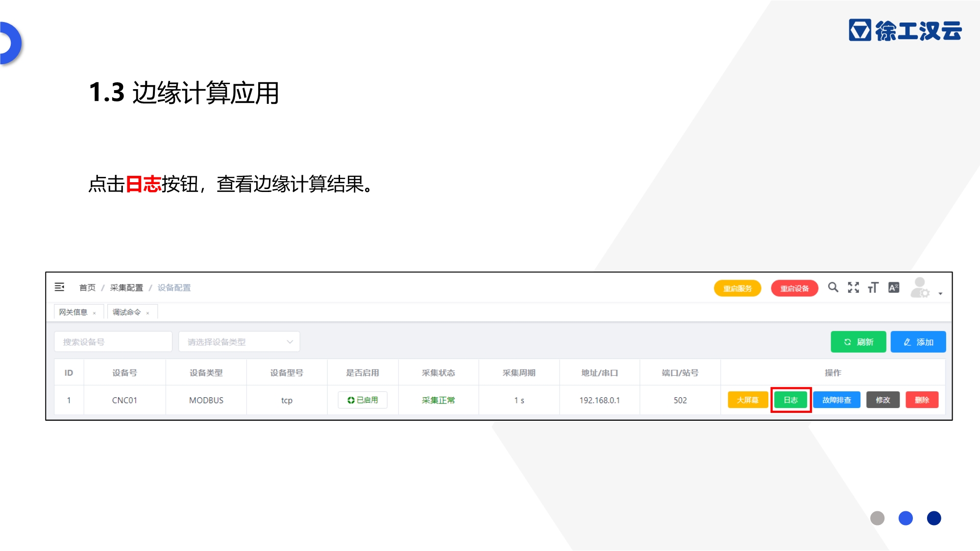Click the 重启服务 button

pyautogui.click(x=737, y=288)
